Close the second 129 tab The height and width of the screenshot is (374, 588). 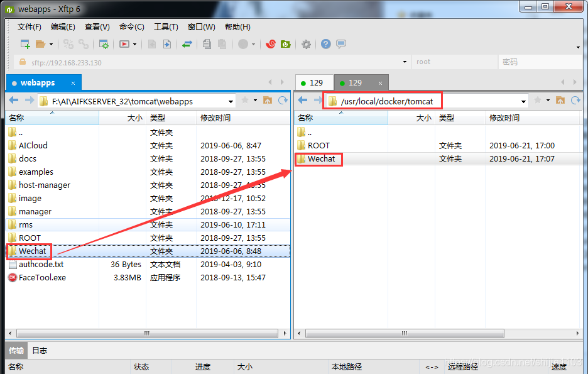380,83
